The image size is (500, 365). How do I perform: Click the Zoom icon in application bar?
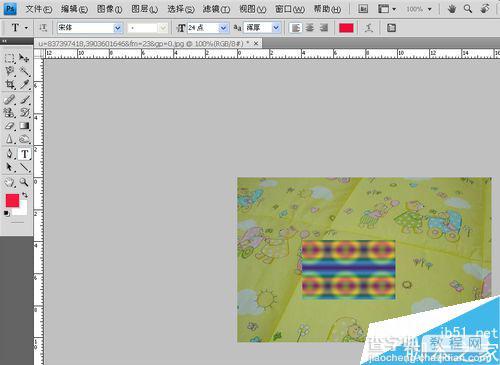pos(468,9)
